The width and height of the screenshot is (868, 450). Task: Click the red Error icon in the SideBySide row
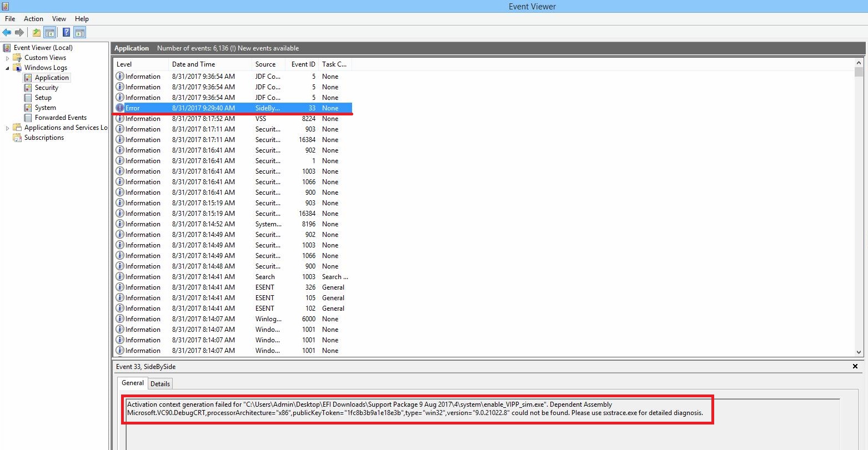click(120, 108)
